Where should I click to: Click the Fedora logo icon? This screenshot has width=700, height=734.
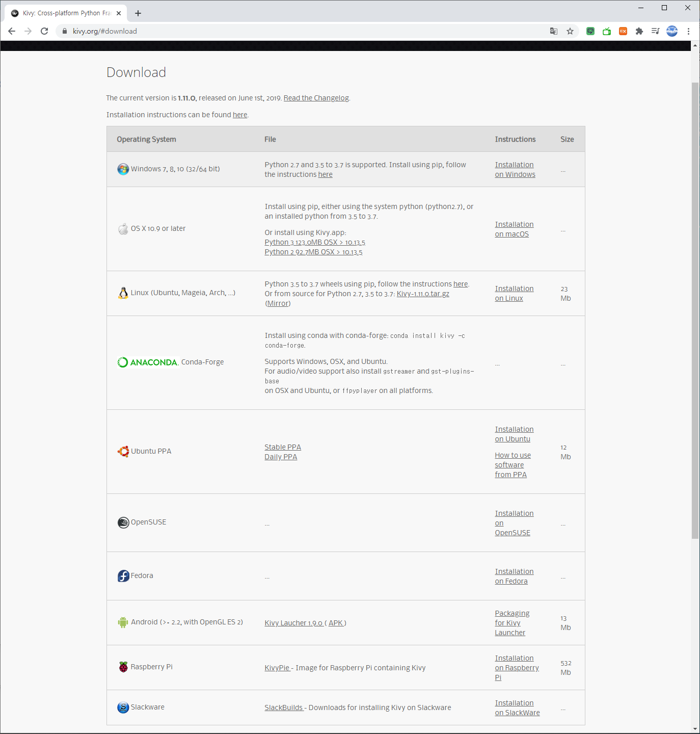(123, 576)
